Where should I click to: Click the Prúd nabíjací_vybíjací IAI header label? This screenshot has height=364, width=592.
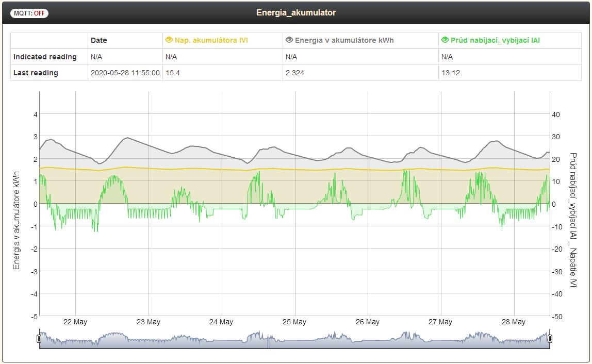[495, 40]
